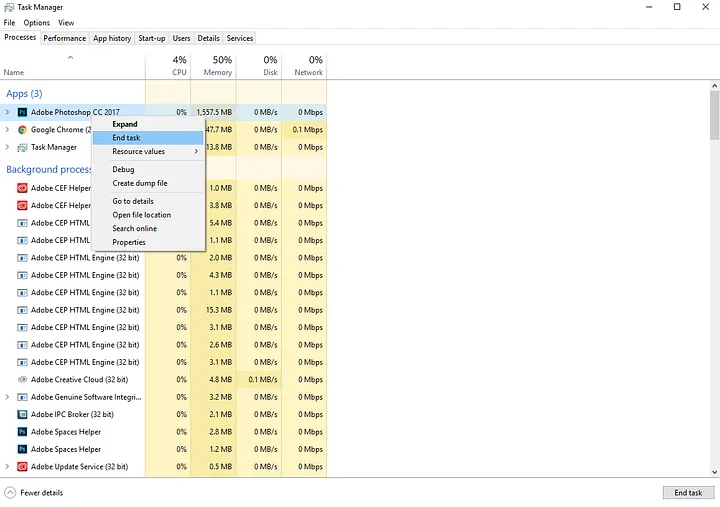Click the Adobe Photoshop CC 2017 icon
This screenshot has height=507, width=720.
click(22, 112)
